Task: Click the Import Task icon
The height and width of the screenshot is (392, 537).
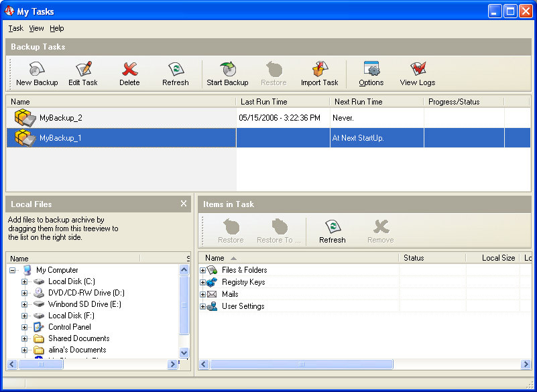Action: tap(320, 69)
